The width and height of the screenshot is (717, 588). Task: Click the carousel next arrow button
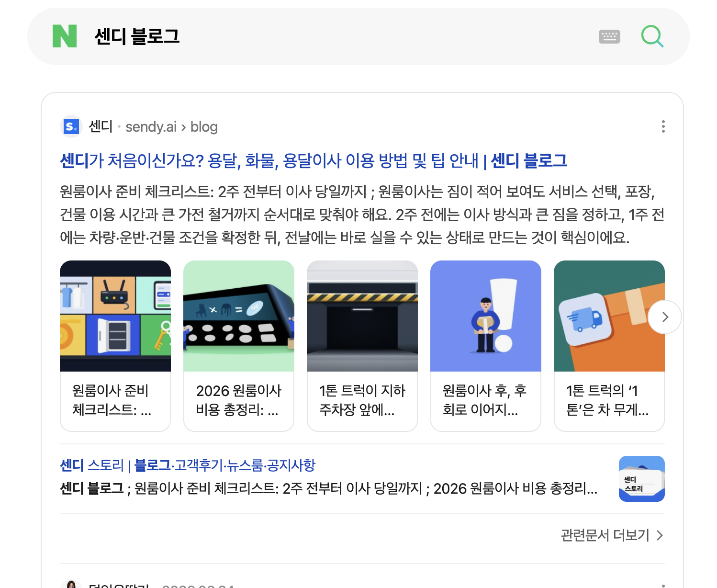pos(665,317)
